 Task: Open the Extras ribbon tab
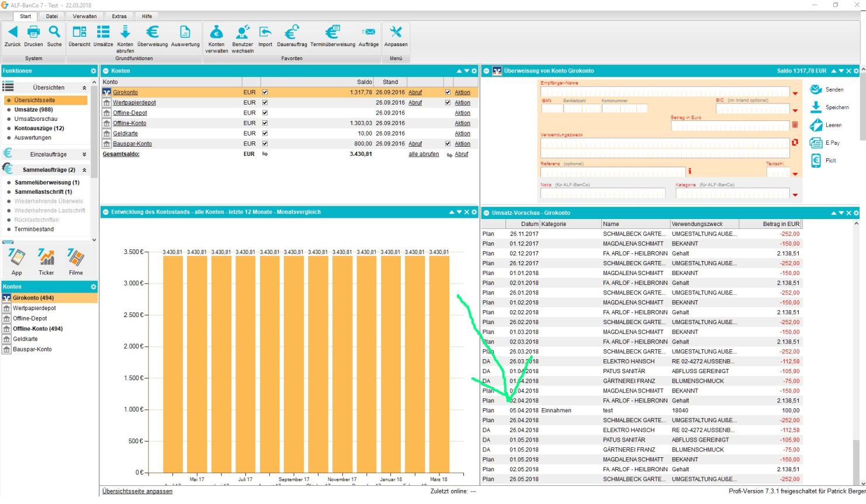click(119, 16)
